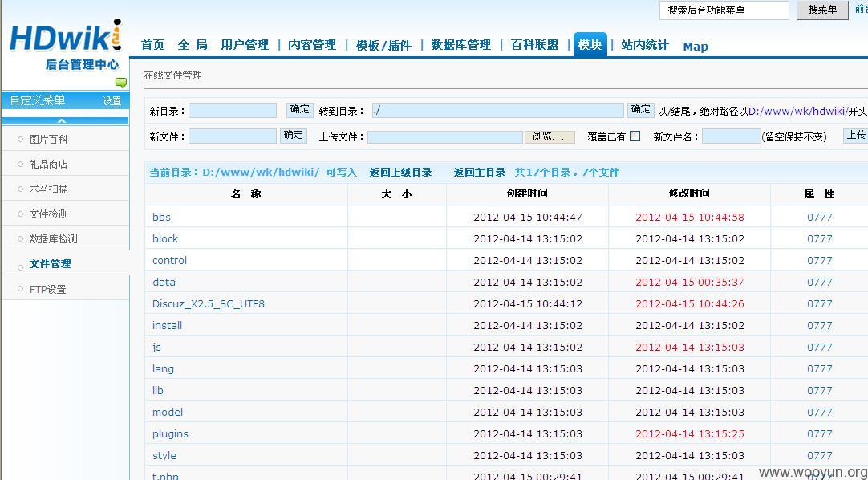Confirm the 新文件 creation with 确定

pos(294,136)
